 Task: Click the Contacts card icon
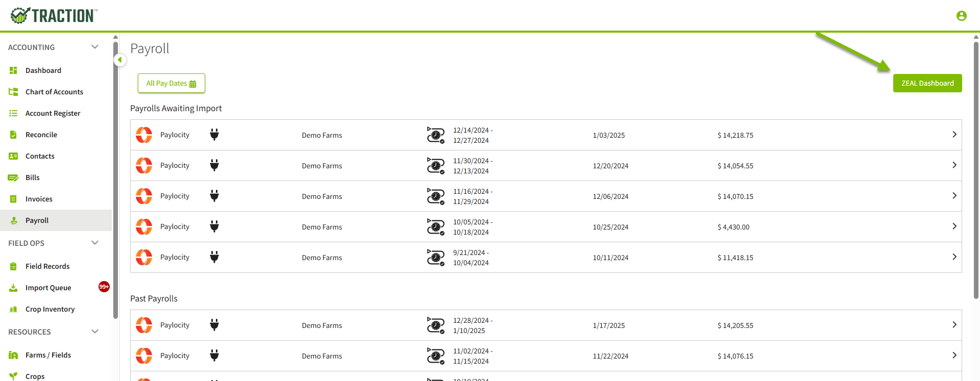click(x=13, y=156)
